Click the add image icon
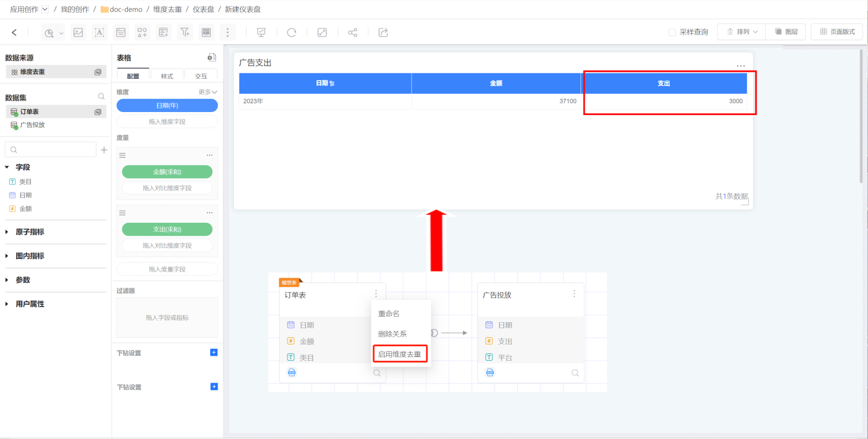868x439 pixels. click(x=78, y=33)
